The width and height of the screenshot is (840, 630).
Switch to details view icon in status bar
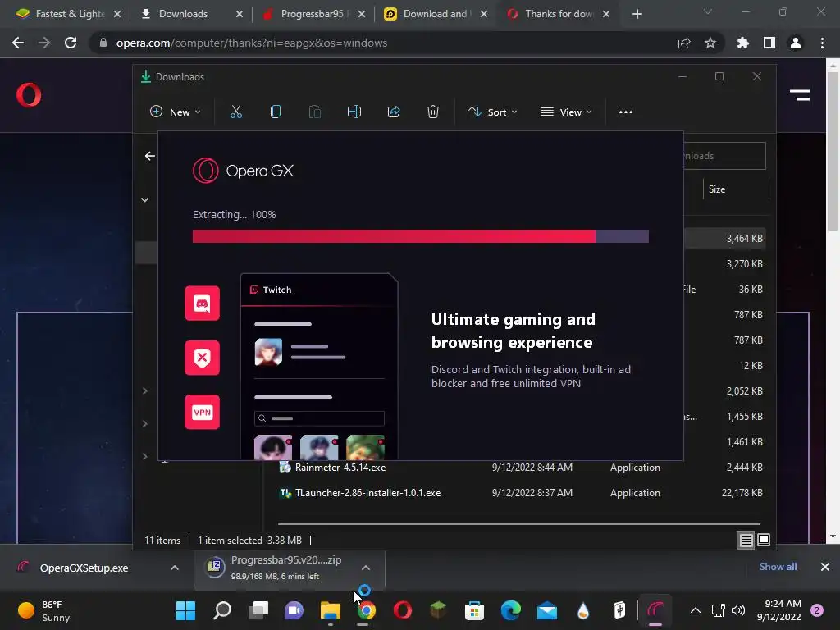point(746,540)
